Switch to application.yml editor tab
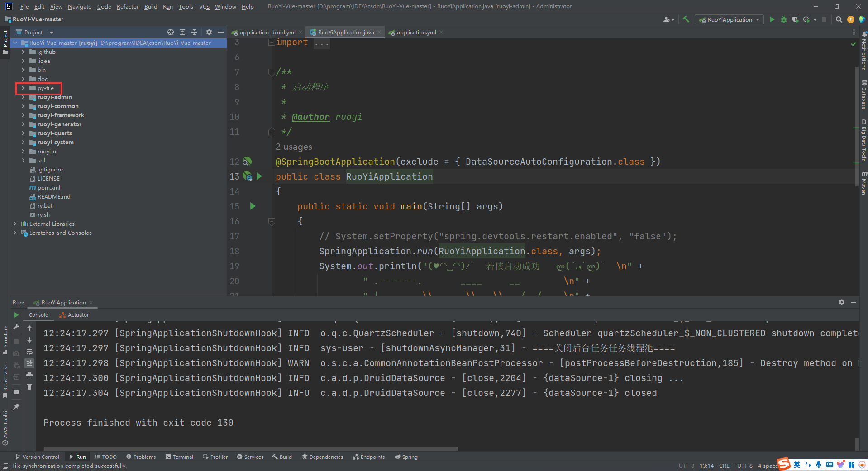This screenshot has width=868, height=471. tap(416, 32)
